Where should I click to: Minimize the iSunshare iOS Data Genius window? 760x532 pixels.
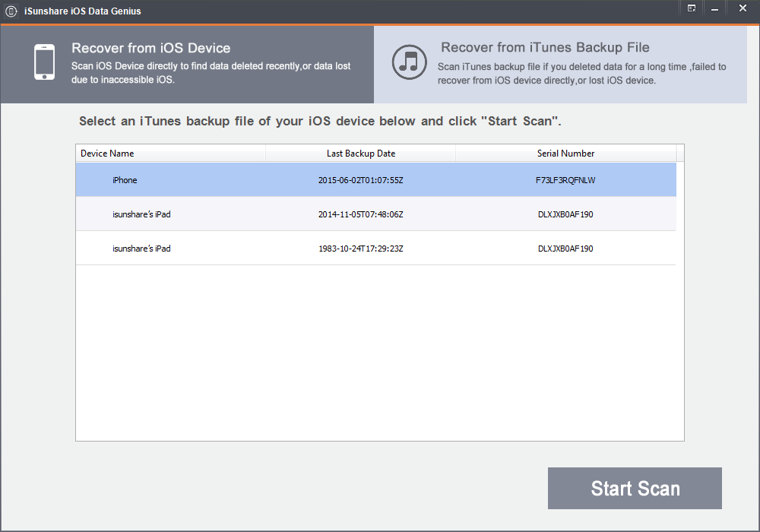(x=714, y=9)
